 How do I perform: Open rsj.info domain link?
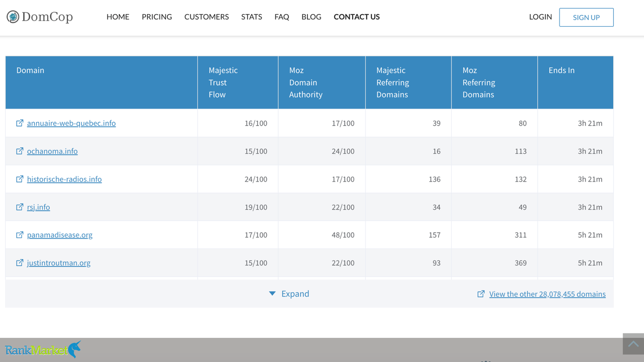pos(39,207)
